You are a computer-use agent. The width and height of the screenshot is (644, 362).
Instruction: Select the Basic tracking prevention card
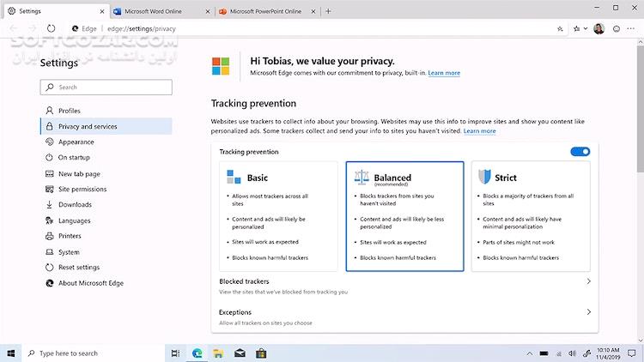pyautogui.click(x=278, y=216)
